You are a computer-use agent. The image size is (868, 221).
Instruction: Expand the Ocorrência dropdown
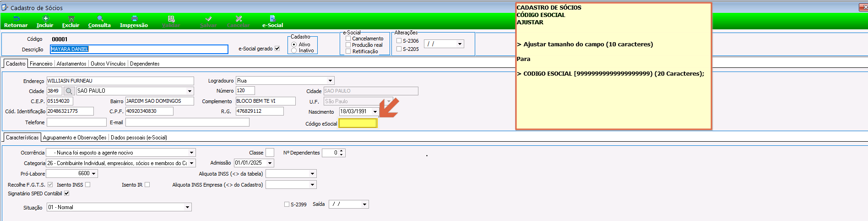tap(191, 153)
